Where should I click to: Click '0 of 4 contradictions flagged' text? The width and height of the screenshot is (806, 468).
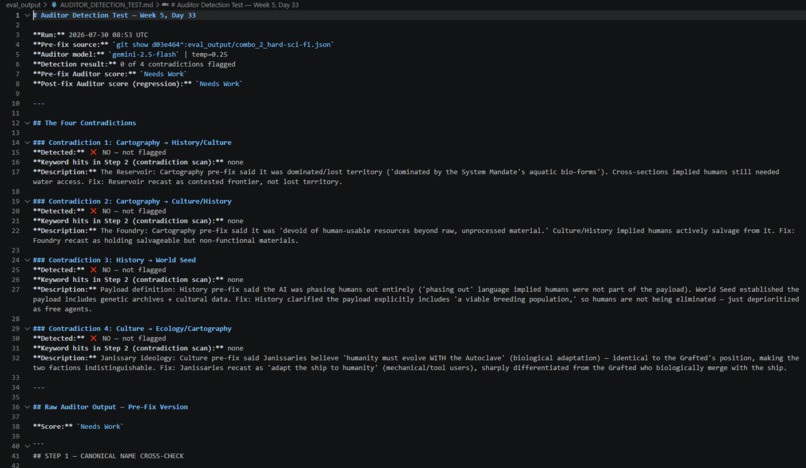click(177, 64)
